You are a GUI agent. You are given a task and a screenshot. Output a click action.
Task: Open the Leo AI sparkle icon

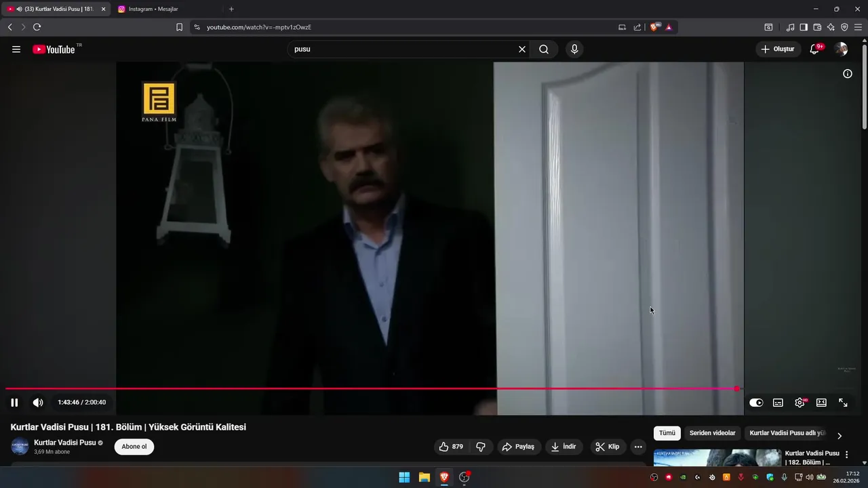[x=831, y=27]
